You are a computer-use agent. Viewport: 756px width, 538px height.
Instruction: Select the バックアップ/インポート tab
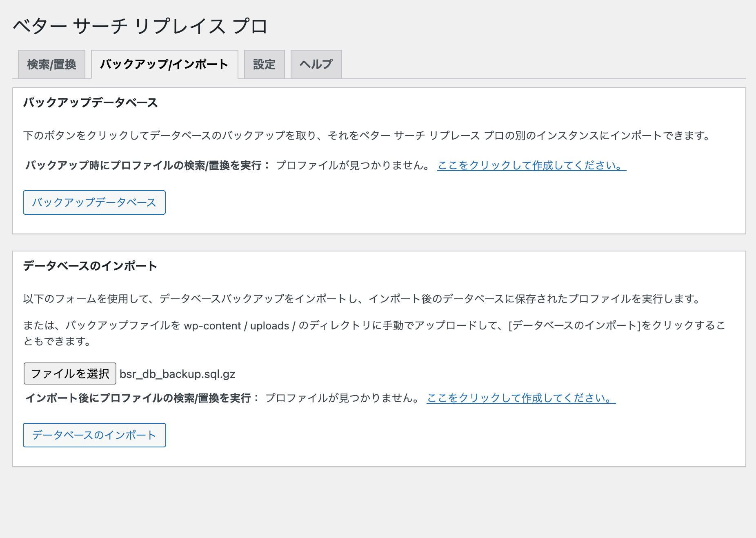point(165,64)
